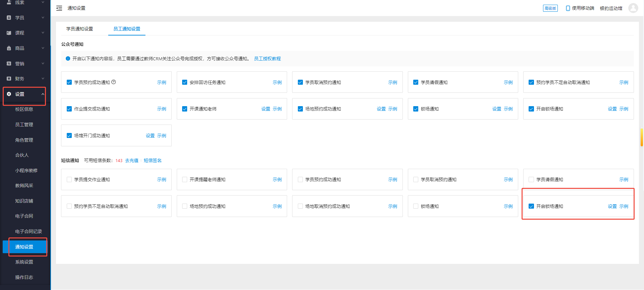The height and width of the screenshot is (290, 644).
Task: Click the 营销 sidebar icon
Action: tap(9, 64)
